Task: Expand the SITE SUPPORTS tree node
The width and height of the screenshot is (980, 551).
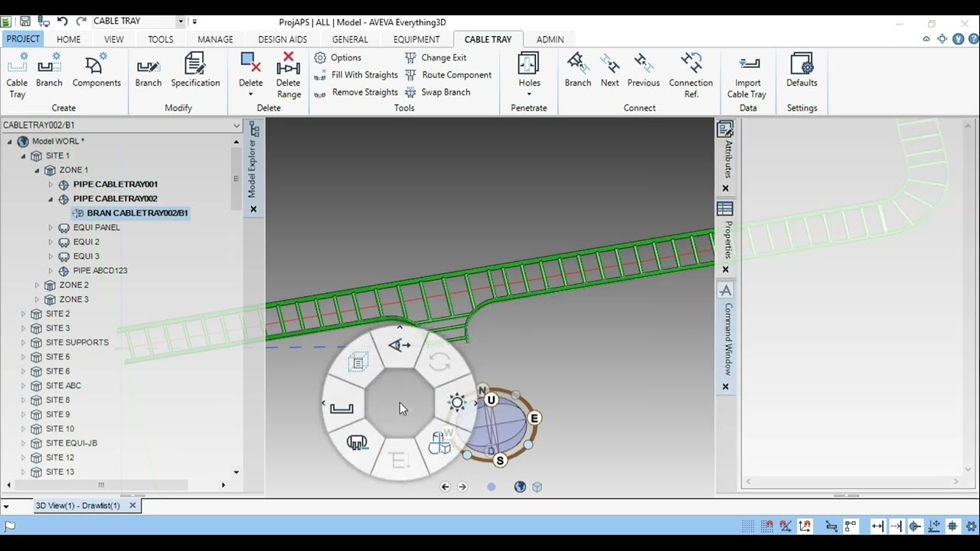Action: point(23,342)
